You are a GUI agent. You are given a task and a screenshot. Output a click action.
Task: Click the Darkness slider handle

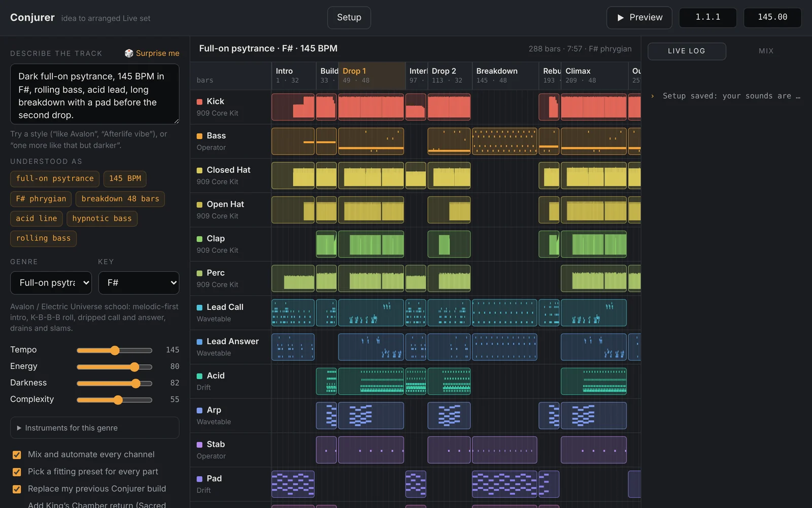pos(136,384)
